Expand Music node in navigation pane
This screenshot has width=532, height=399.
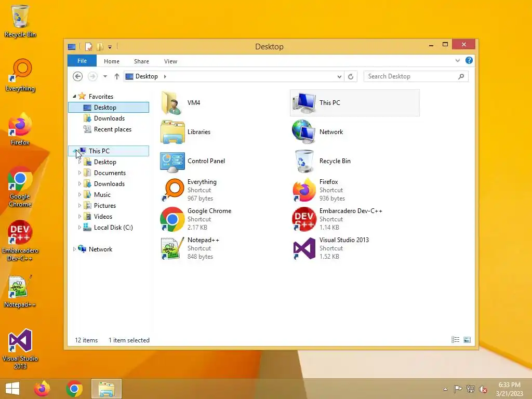[79, 194]
